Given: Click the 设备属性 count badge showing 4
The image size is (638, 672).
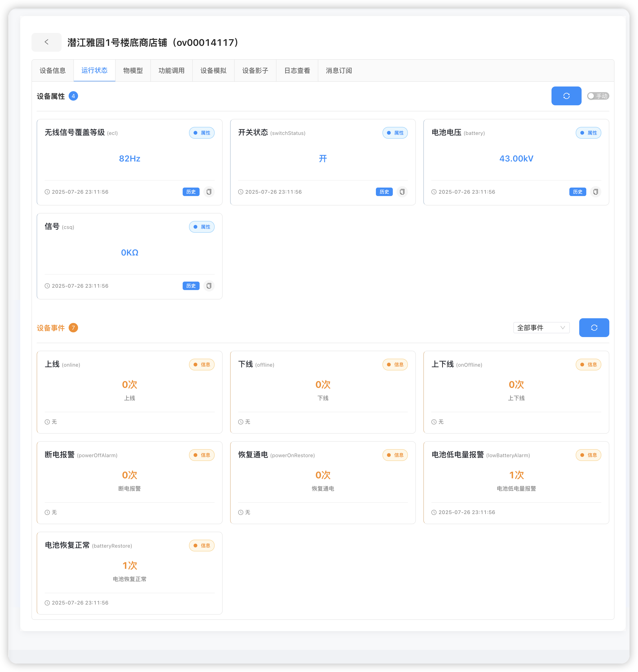Looking at the screenshot, I should (73, 96).
